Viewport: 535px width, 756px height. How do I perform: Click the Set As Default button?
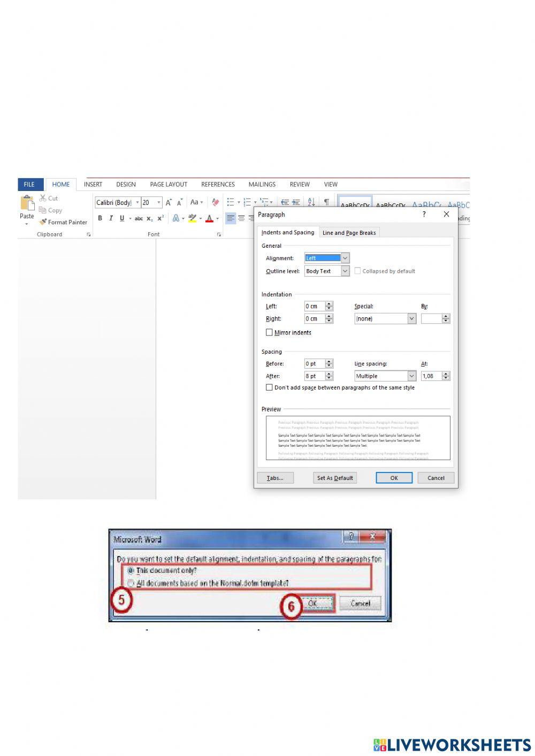[335, 478]
